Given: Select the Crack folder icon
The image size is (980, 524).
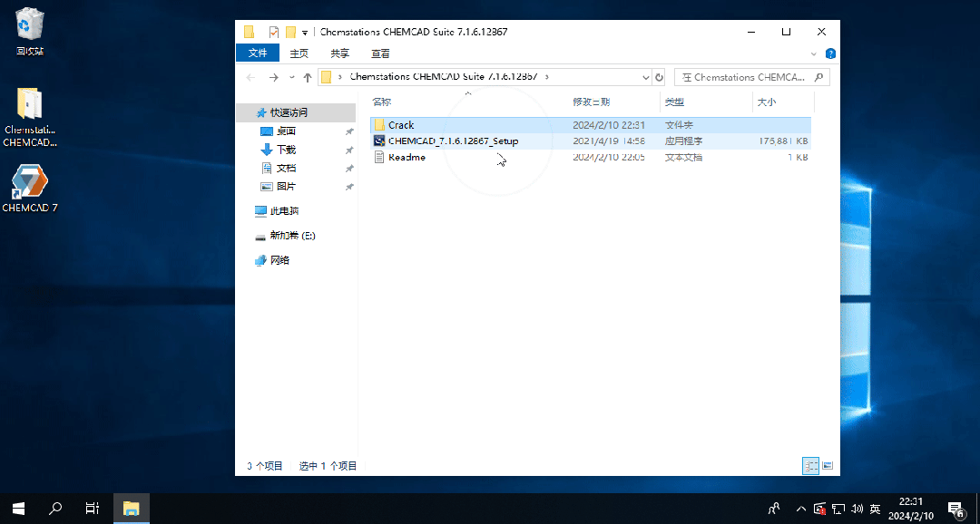Looking at the screenshot, I should (x=379, y=125).
